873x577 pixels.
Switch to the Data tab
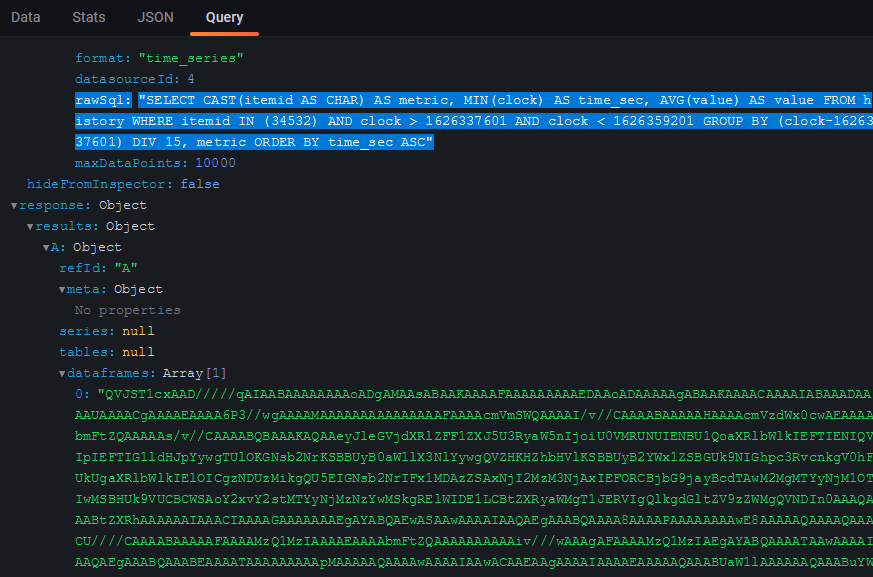(x=25, y=16)
